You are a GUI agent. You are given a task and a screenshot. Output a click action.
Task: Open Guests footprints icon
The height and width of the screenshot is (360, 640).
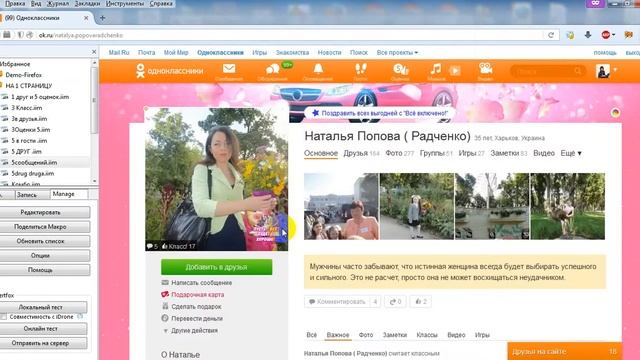pos(360,69)
